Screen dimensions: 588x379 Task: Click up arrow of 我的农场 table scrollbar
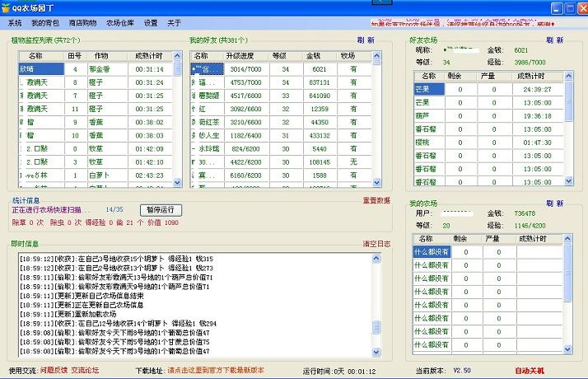pyautogui.click(x=567, y=238)
